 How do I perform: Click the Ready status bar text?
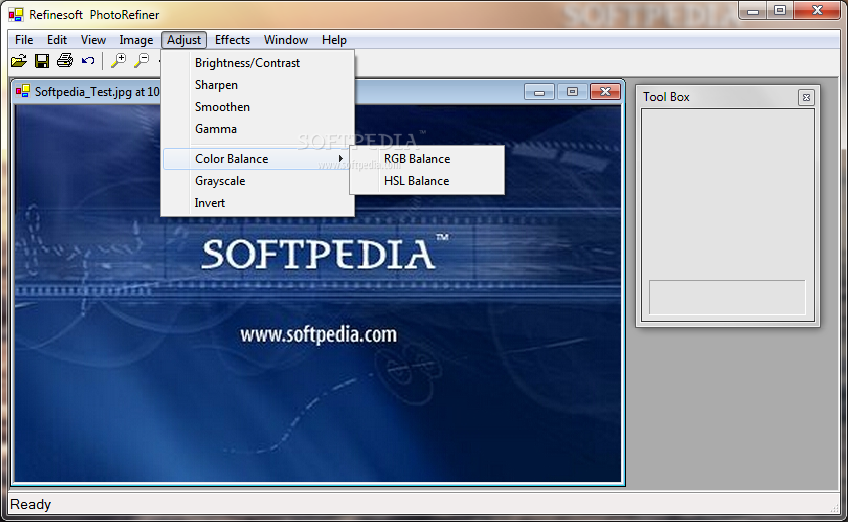click(x=30, y=504)
